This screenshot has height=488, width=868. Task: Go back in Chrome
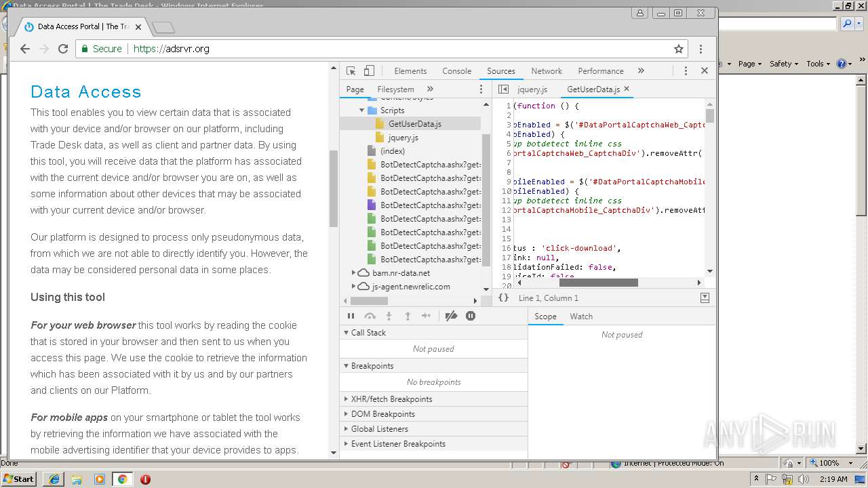(x=25, y=49)
